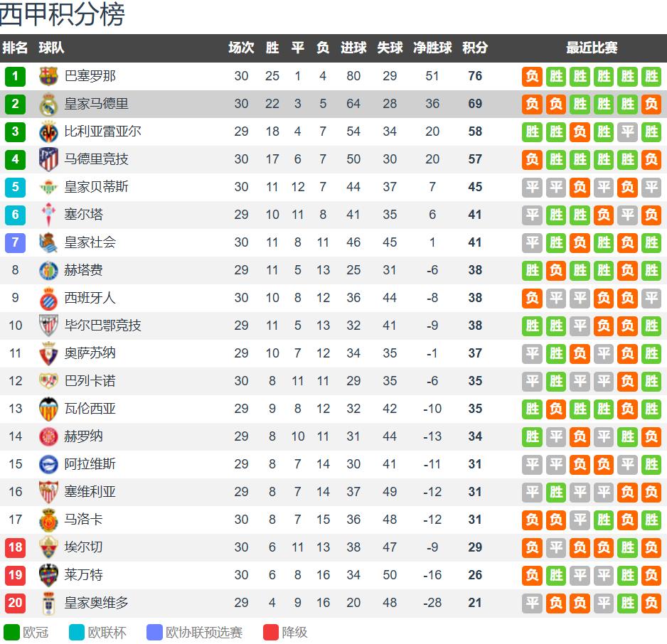Click the Real Sociedad crest icon
Image resolution: width=667 pixels, height=644 pixels.
[48, 242]
